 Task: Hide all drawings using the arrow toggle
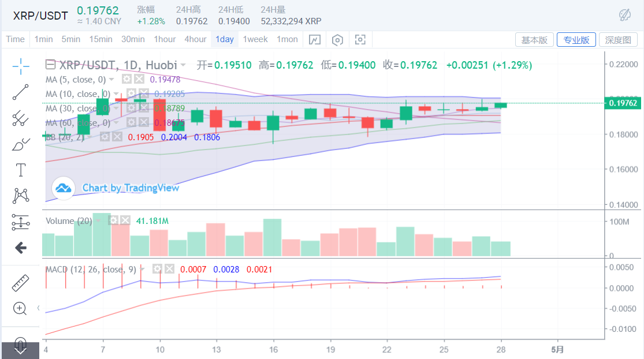pos(21,248)
